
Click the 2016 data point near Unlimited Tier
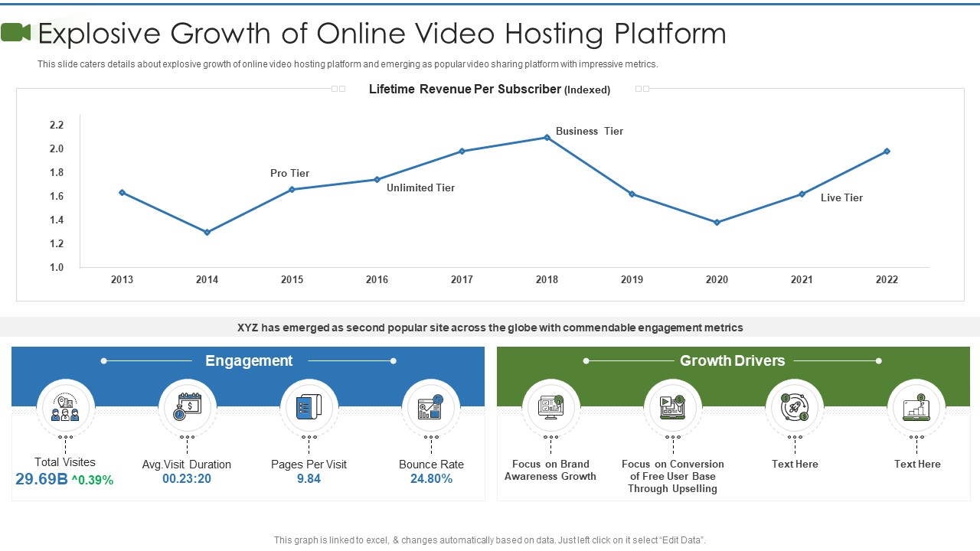point(377,180)
